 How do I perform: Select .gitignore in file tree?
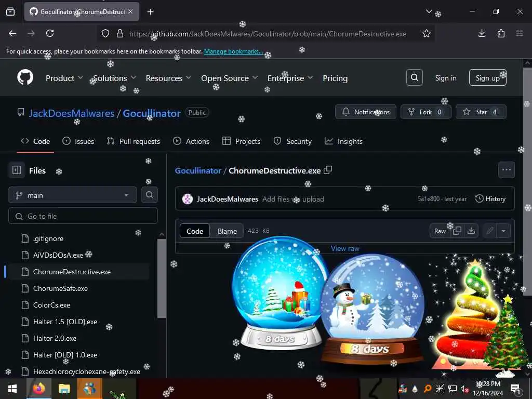tap(78, 238)
